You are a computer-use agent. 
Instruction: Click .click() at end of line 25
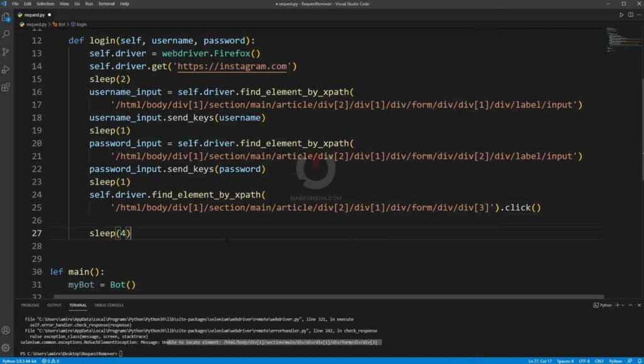(x=520, y=208)
